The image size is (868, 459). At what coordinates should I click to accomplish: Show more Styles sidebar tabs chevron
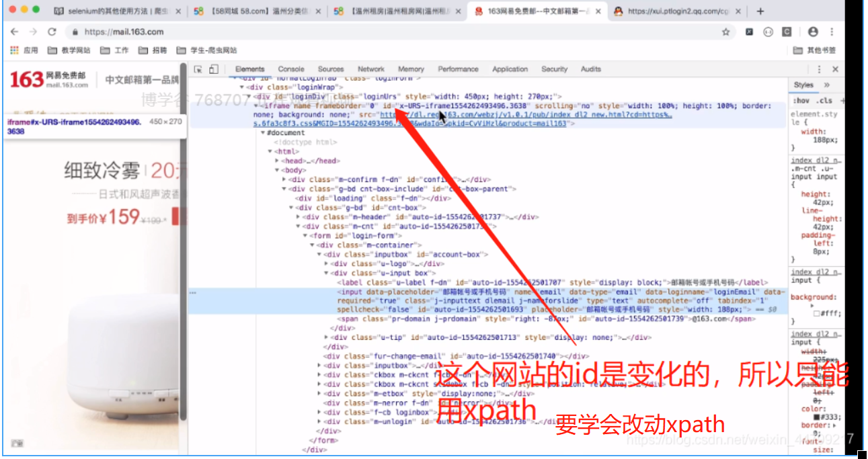coord(826,85)
